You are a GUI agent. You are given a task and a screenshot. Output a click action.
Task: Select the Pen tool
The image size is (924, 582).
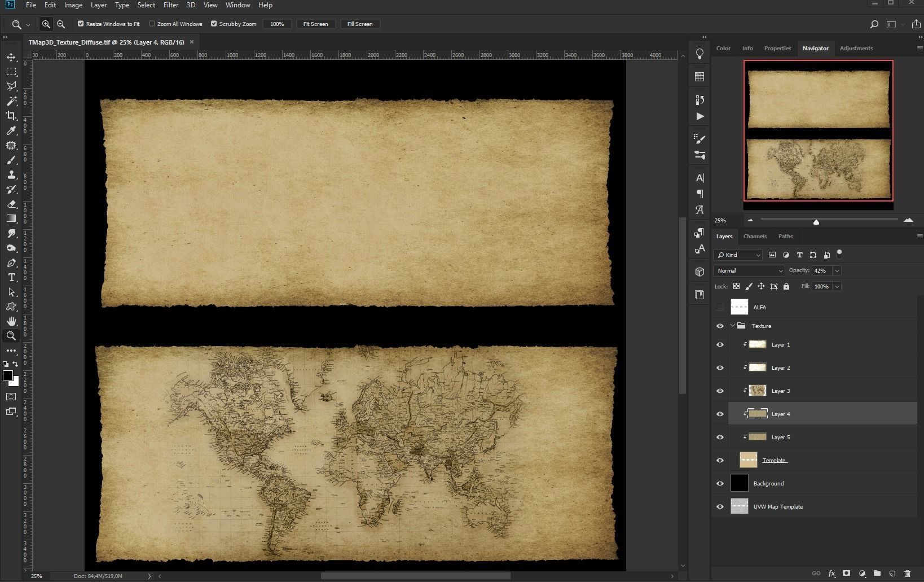coord(11,263)
